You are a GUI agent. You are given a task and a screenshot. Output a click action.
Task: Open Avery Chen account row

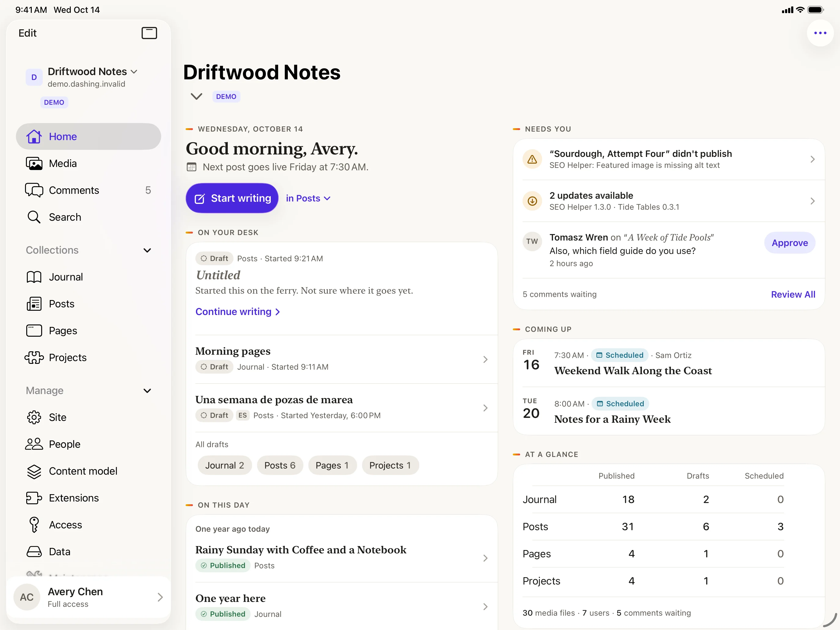89,597
